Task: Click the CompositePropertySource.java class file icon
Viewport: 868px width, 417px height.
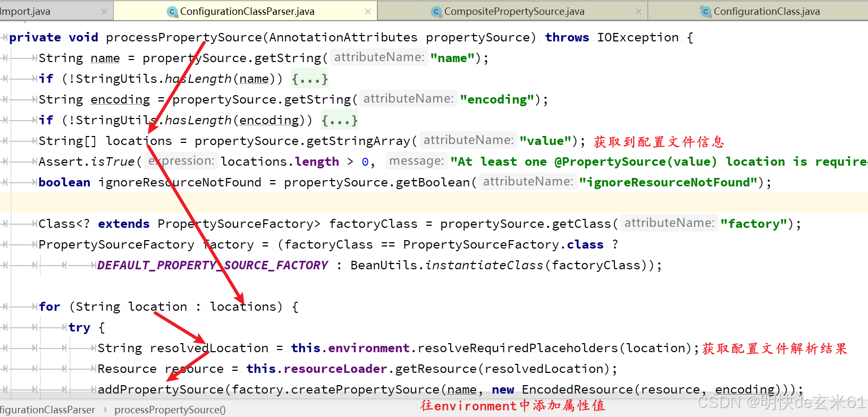Action: (x=436, y=11)
